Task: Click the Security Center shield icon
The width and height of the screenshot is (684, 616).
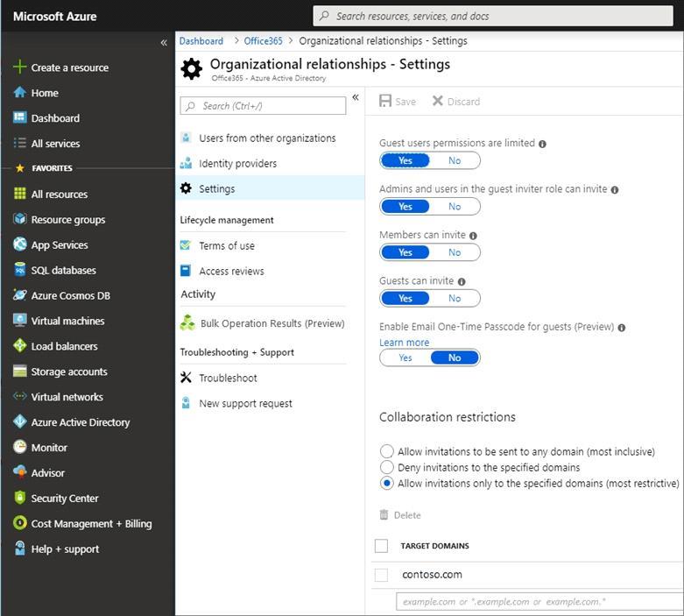Action: click(20, 498)
